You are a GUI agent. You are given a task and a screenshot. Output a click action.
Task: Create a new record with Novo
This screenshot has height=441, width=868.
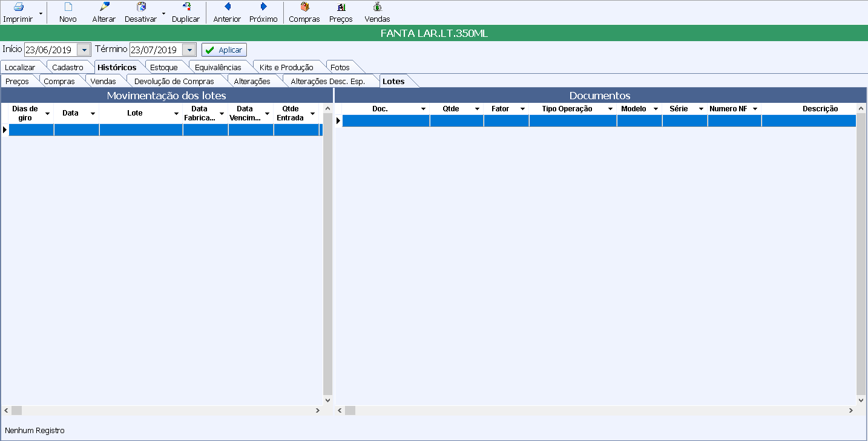point(68,12)
